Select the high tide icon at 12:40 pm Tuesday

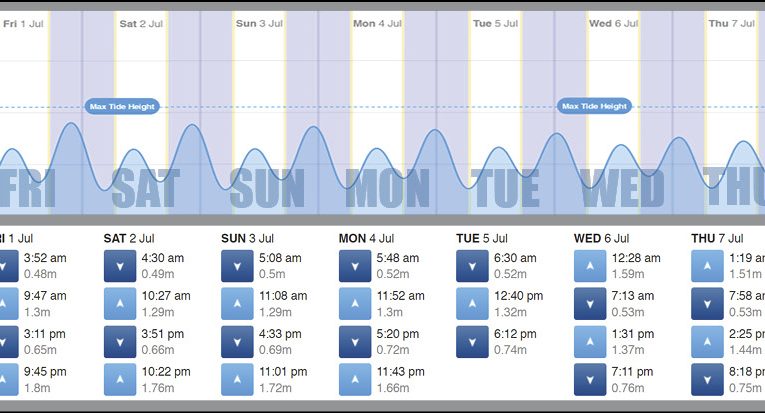(472, 303)
